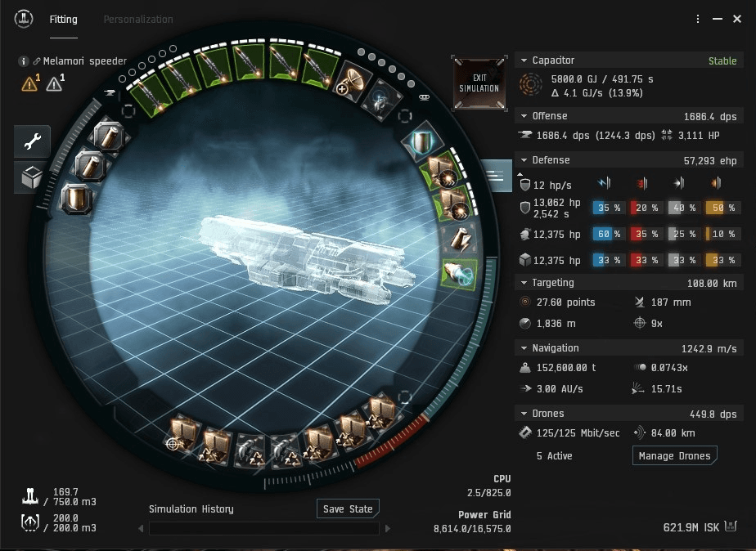
Task: Collapse the stats side panel tab
Action: (x=496, y=175)
